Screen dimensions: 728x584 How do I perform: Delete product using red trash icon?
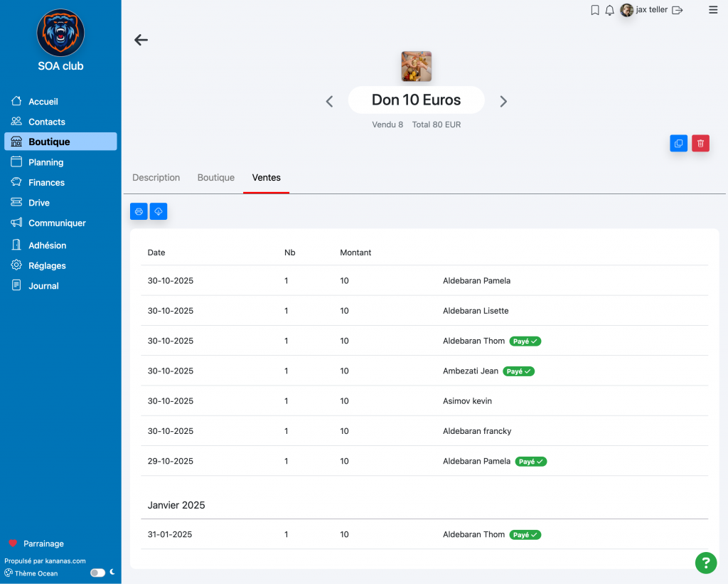coord(700,144)
